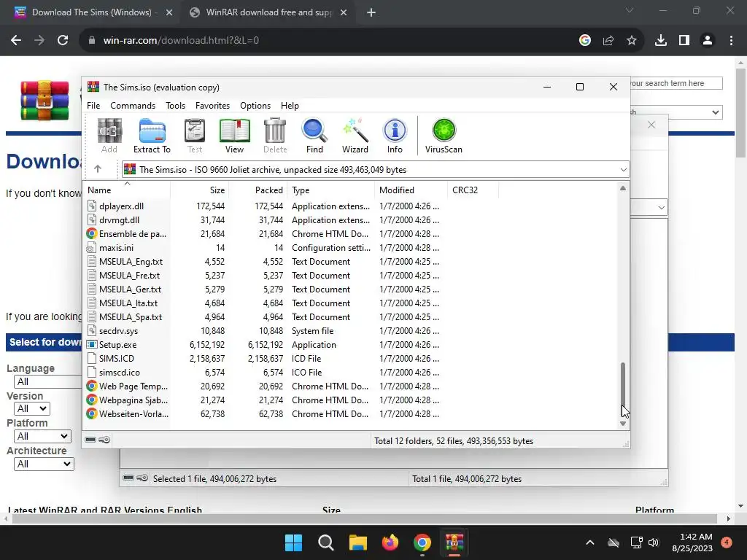Open the Version dropdown on webpage
The image size is (747, 560).
[31, 408]
